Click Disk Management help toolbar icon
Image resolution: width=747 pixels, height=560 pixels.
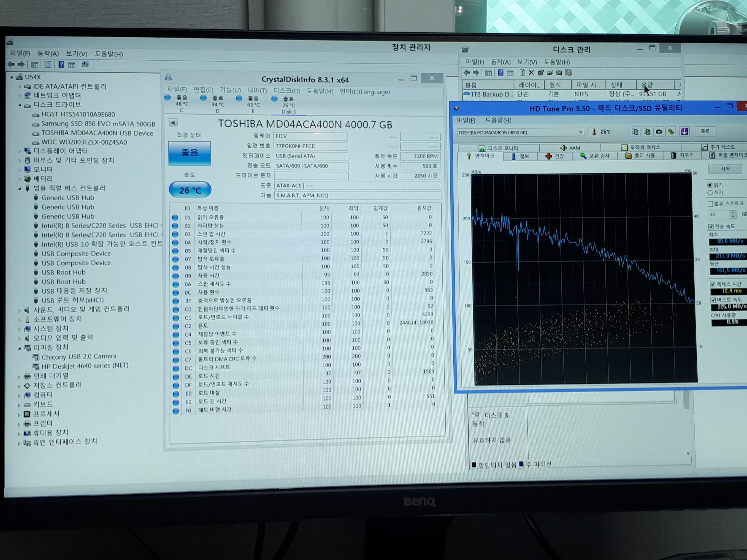coord(501,73)
